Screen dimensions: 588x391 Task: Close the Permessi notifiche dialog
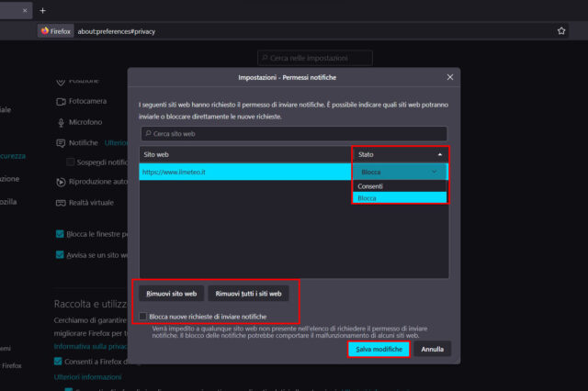pyautogui.click(x=449, y=77)
